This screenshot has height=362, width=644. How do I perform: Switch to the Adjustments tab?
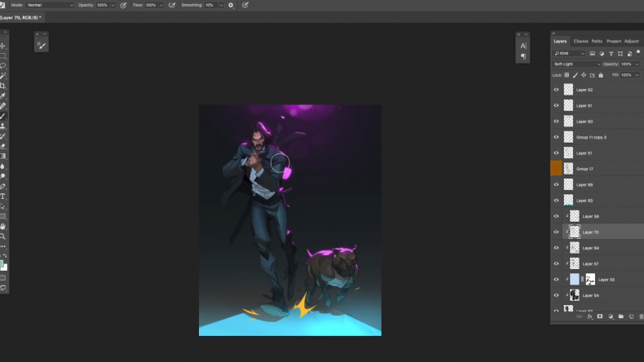pos(632,41)
